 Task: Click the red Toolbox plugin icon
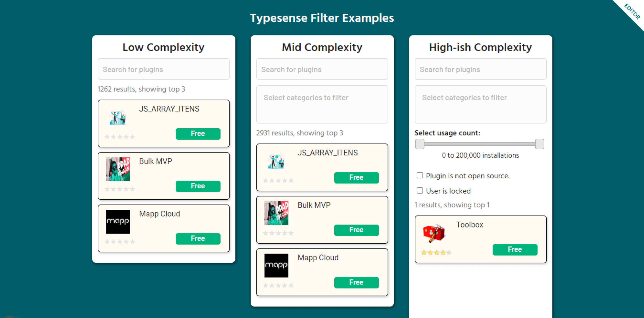tap(434, 233)
